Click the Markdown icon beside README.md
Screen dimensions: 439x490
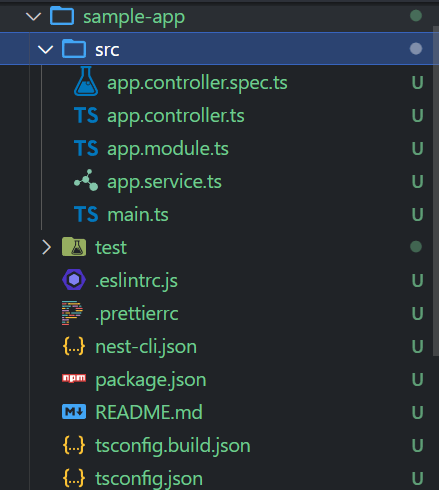tap(74, 412)
